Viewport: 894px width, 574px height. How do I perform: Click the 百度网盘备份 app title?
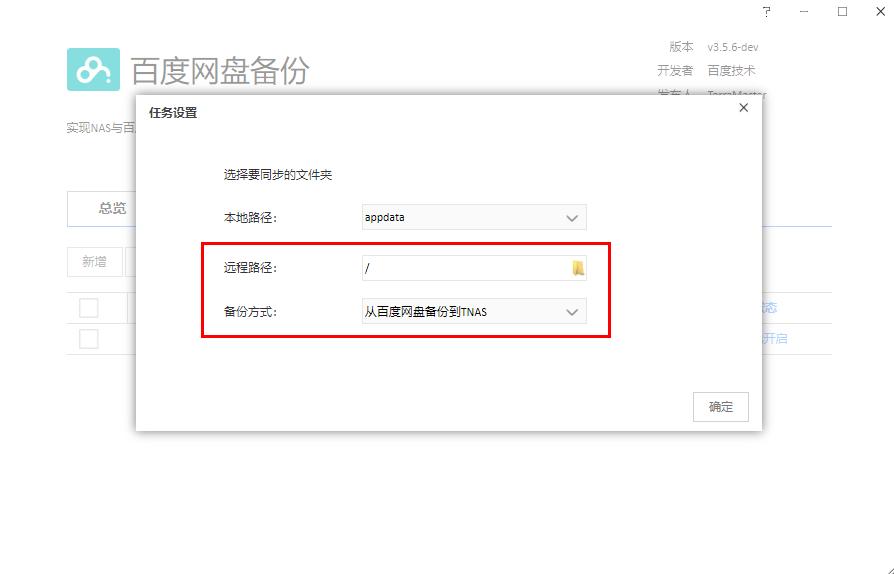point(220,71)
